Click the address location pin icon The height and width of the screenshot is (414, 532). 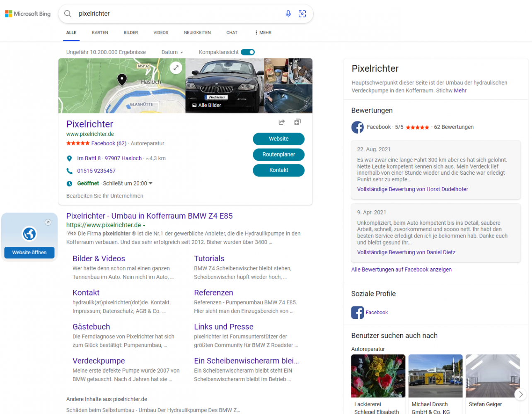click(x=69, y=159)
